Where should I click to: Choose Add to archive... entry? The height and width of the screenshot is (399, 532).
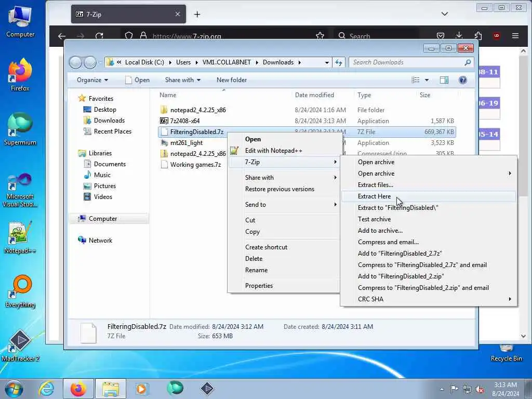tap(429, 230)
